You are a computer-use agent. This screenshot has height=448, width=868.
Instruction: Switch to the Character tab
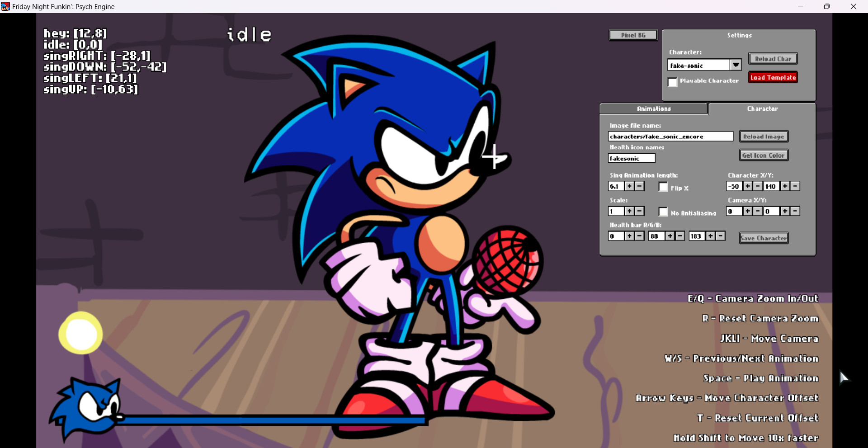[762, 108]
